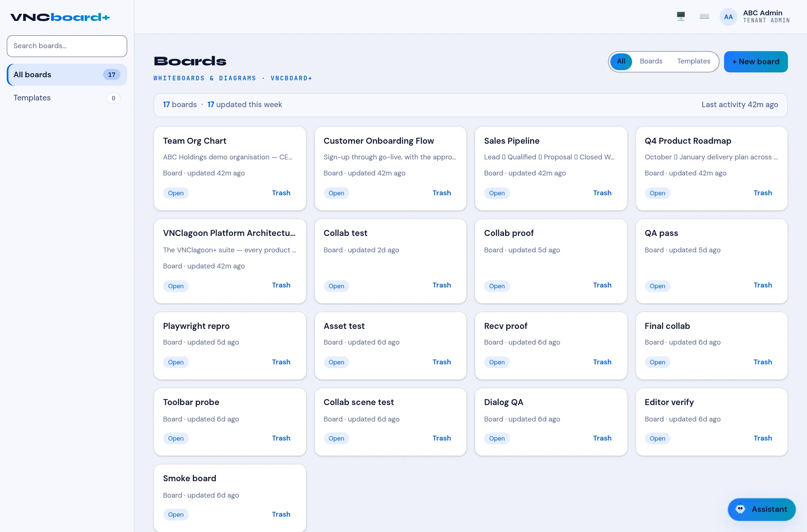Open the Assistant chat button

761,509
